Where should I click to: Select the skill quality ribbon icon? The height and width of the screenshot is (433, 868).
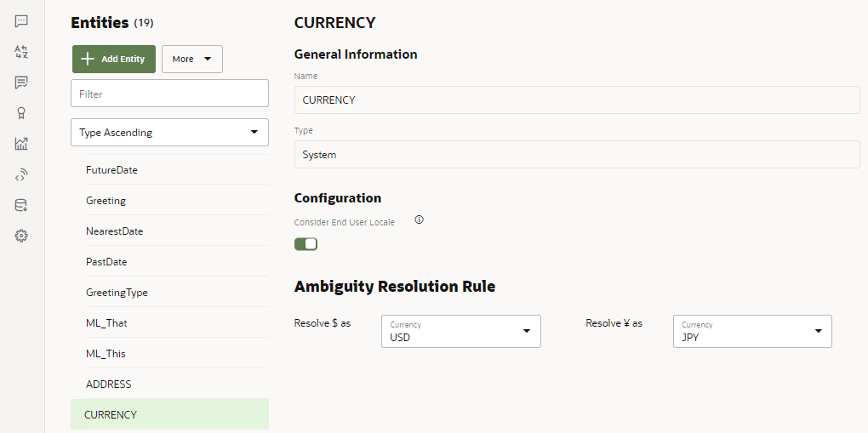(22, 113)
